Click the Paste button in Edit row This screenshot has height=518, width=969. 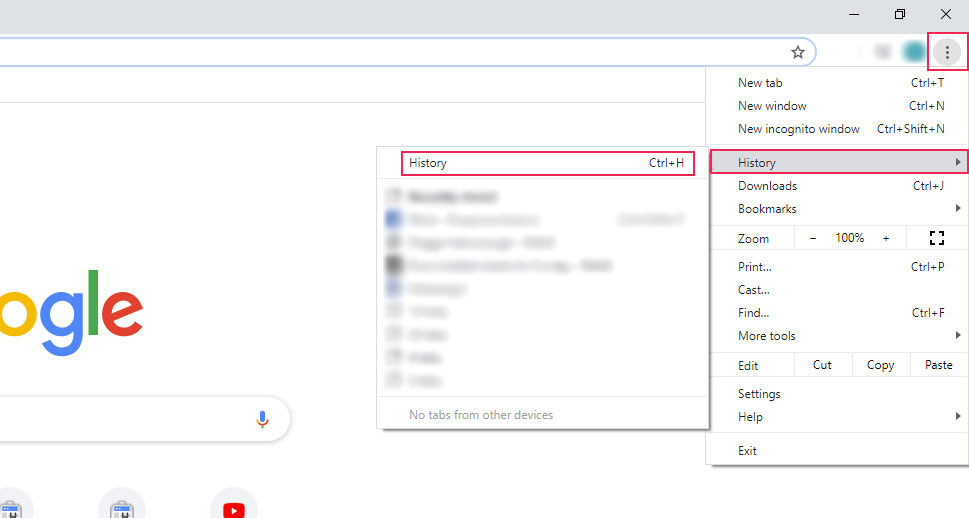[x=938, y=365]
